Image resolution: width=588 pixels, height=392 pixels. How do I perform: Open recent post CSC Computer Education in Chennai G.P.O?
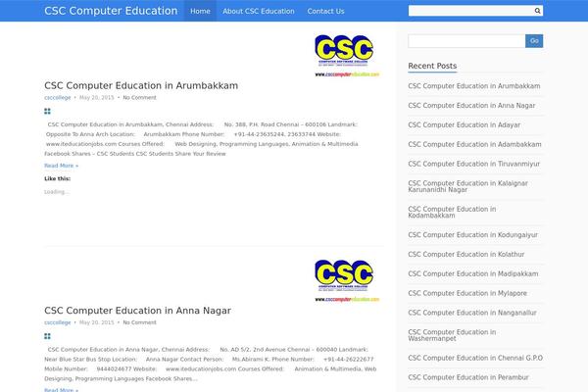click(475, 358)
